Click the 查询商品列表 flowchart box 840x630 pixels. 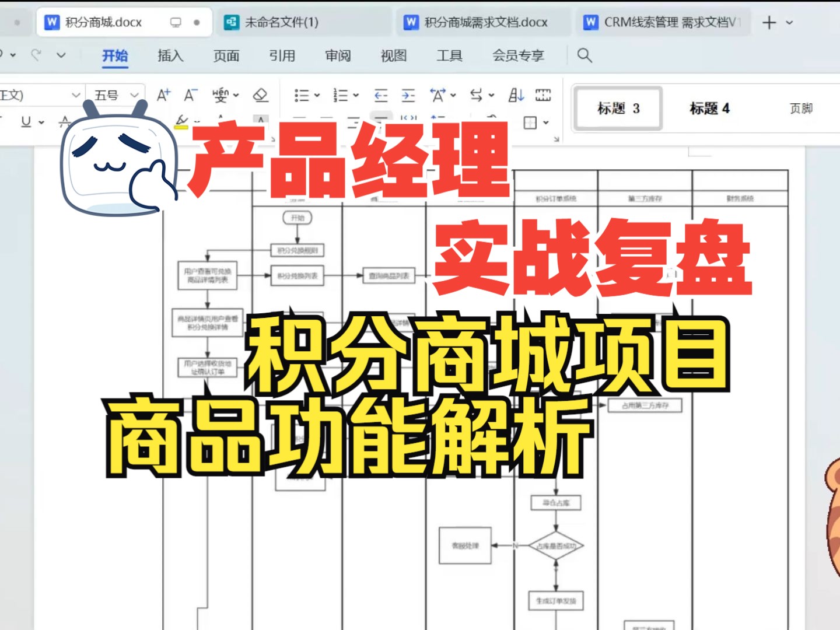389,275
